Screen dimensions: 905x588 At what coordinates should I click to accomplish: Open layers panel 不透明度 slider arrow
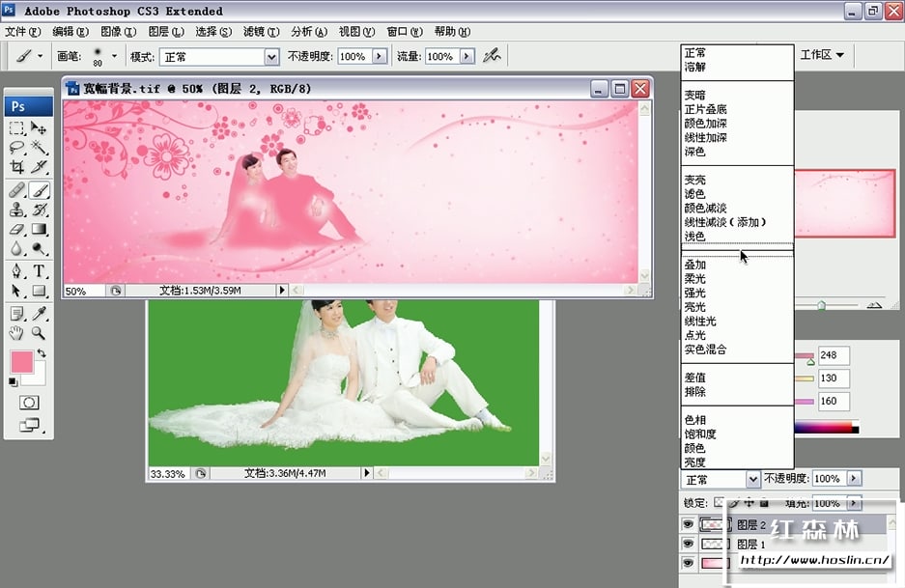tap(854, 478)
